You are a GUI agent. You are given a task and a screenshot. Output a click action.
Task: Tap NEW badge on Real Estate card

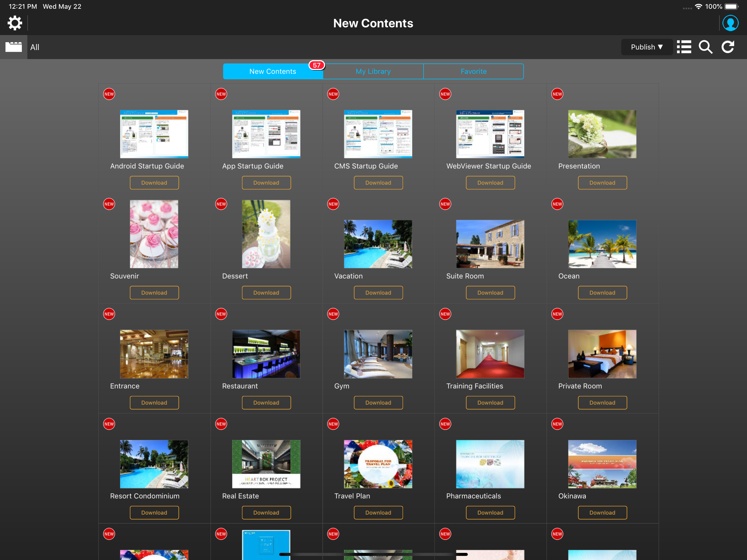coord(221,424)
